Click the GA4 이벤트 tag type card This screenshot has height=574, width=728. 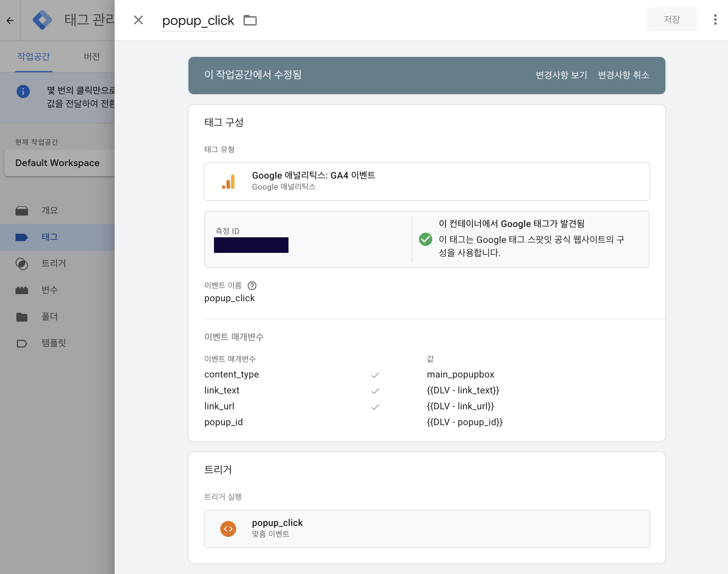427,182
